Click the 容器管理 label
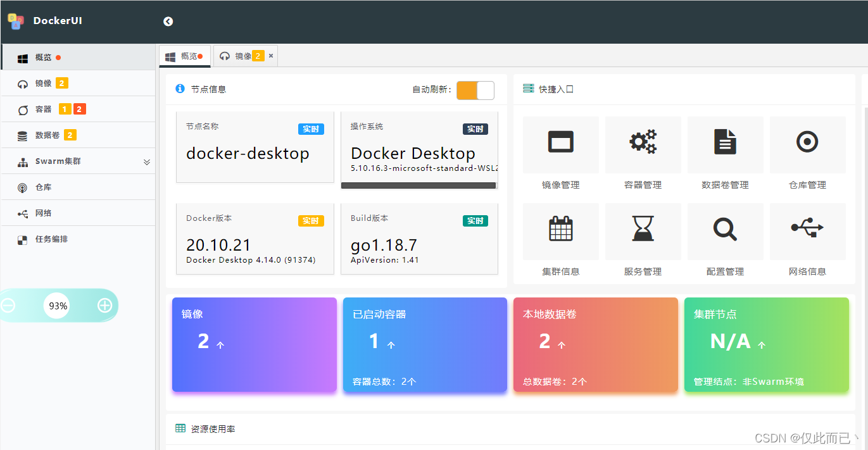The height and width of the screenshot is (450, 868). tap(643, 185)
